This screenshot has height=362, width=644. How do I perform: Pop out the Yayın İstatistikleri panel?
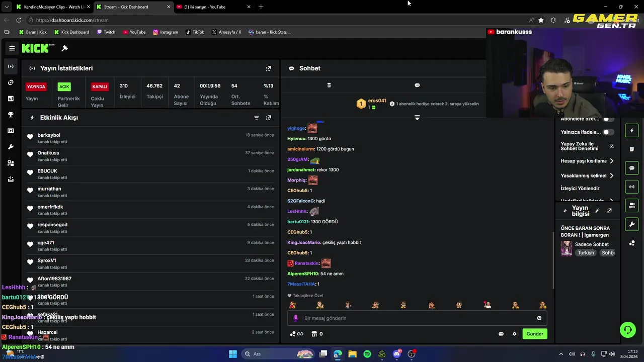(x=269, y=68)
